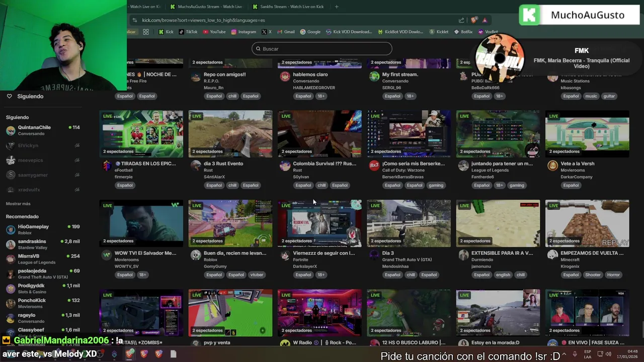Open DarkarCompany channel avatar

552,166
